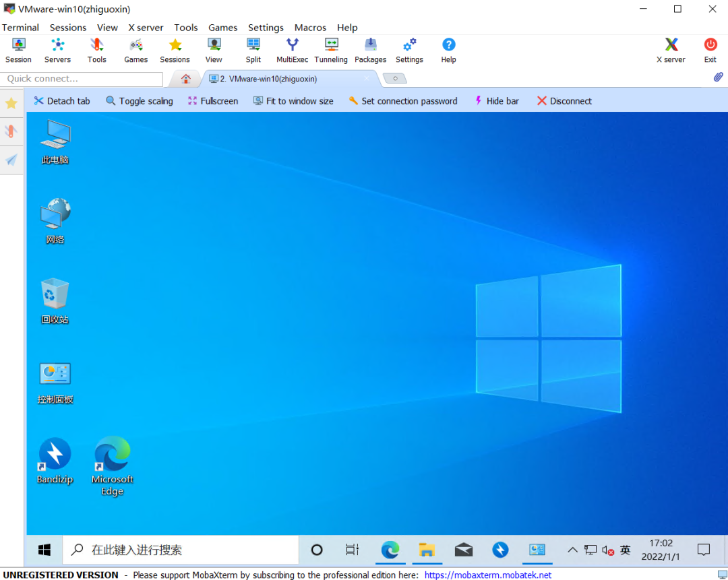Viewport: 728px width, 580px height.
Task: Switch to the home tab
Action: 186,78
